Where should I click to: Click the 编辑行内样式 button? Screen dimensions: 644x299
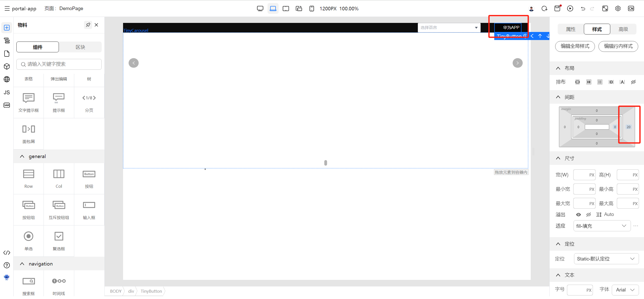[x=618, y=46]
